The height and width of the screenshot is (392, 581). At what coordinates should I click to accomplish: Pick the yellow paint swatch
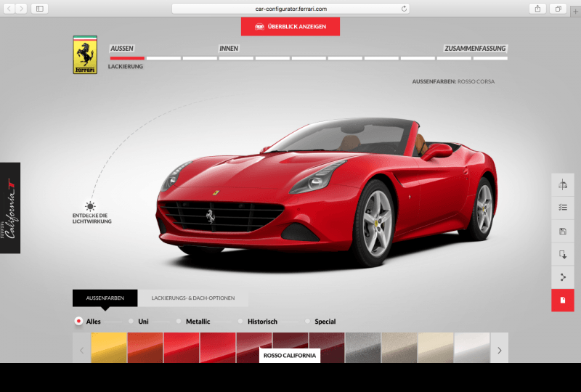click(x=109, y=348)
